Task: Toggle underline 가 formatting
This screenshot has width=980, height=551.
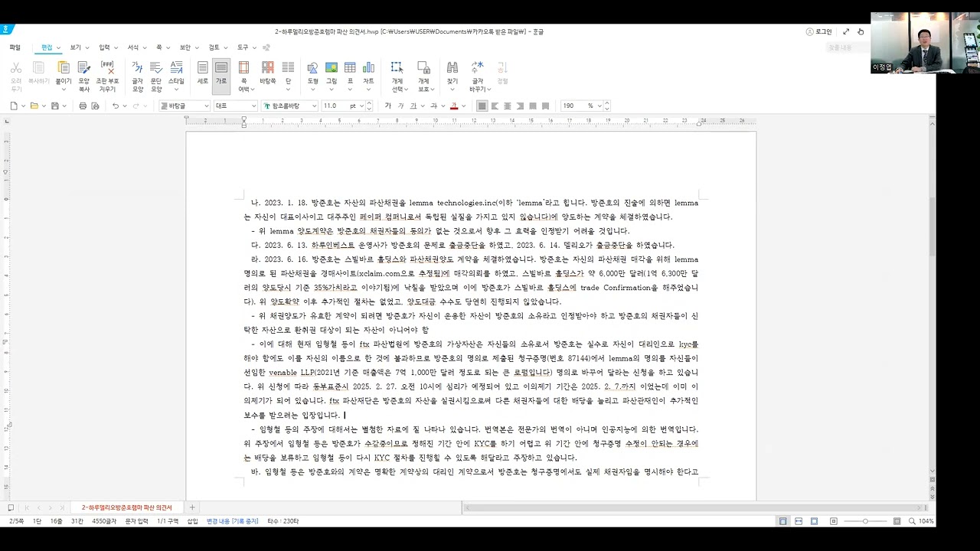Action: tap(413, 106)
